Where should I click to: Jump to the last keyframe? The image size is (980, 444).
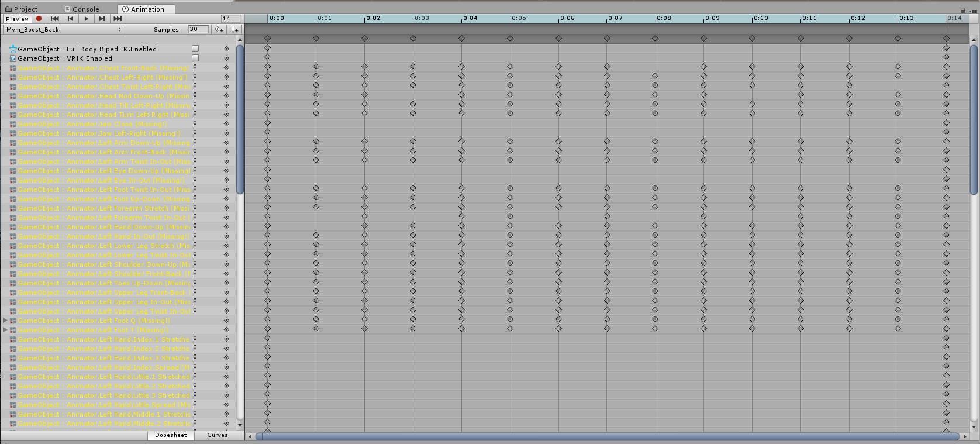click(x=118, y=19)
